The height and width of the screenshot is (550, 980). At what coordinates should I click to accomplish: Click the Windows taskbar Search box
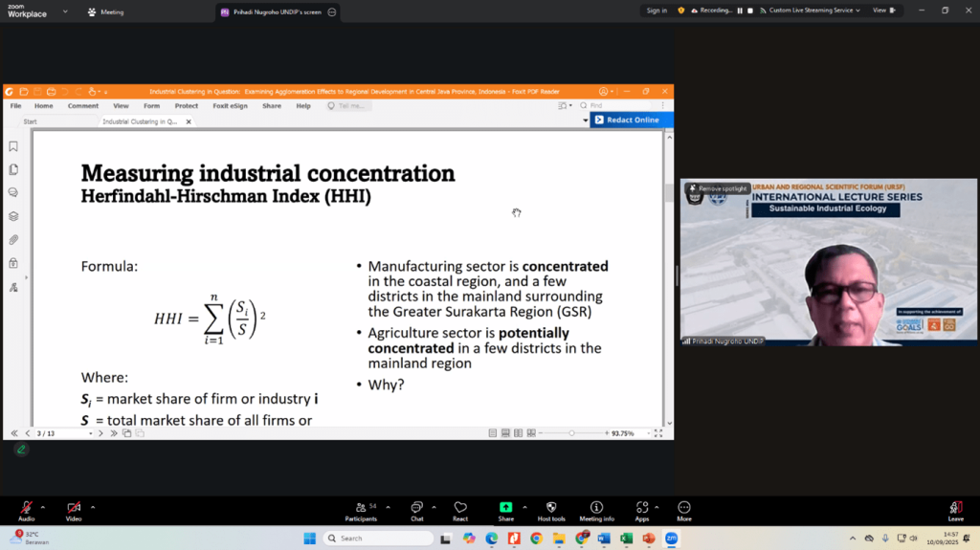(x=376, y=539)
